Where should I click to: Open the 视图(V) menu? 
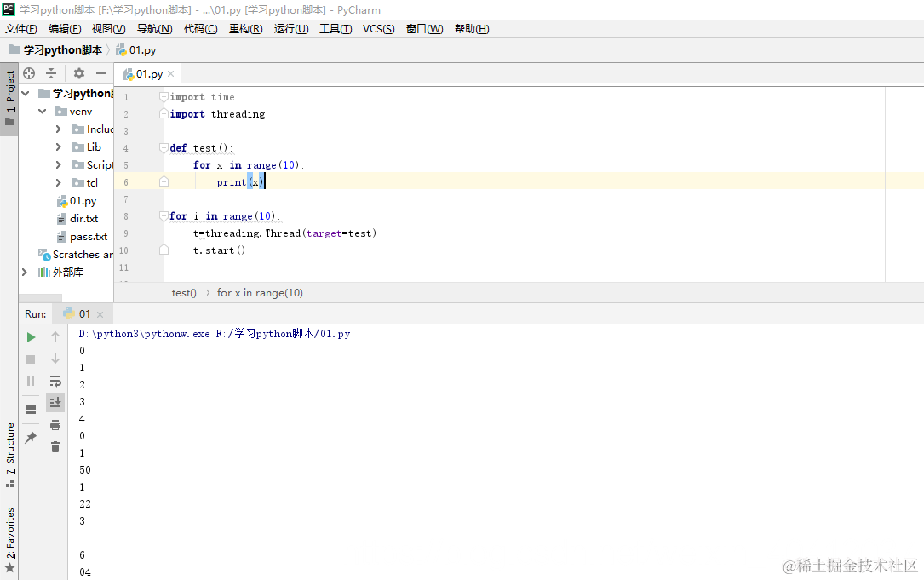point(108,29)
